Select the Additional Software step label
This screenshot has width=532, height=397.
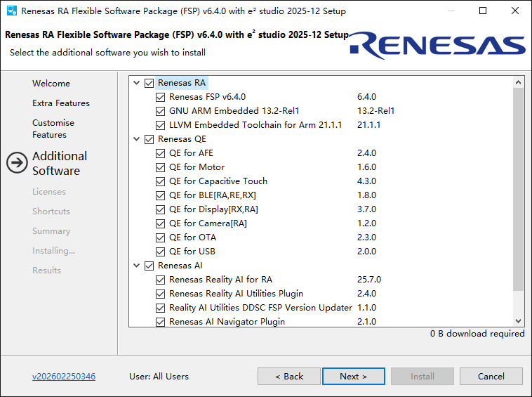pyautogui.click(x=60, y=163)
